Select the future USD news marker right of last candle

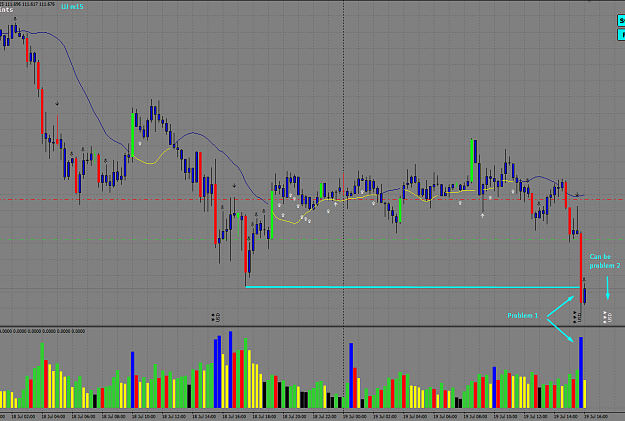coord(607,317)
